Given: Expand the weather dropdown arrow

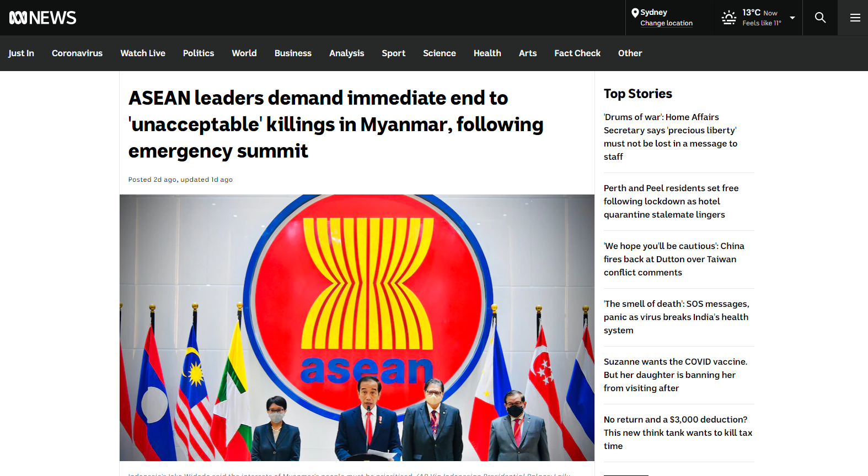Looking at the screenshot, I should click(792, 18).
